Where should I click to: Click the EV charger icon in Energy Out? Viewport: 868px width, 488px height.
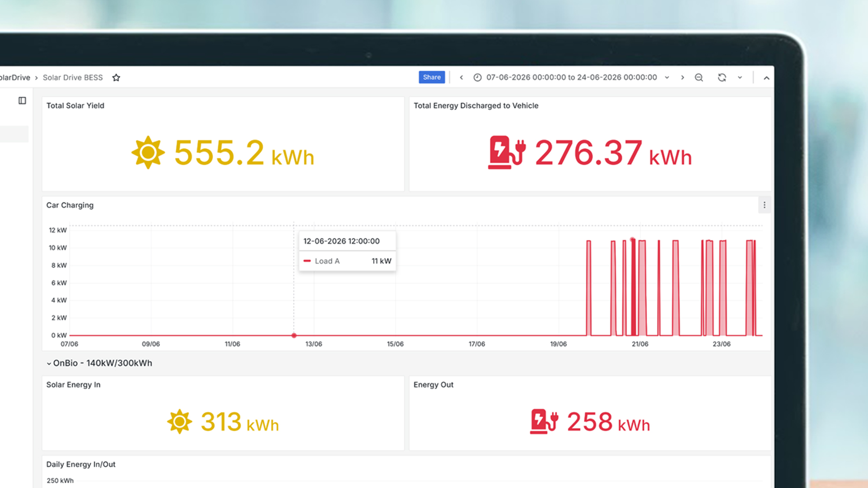(x=544, y=422)
